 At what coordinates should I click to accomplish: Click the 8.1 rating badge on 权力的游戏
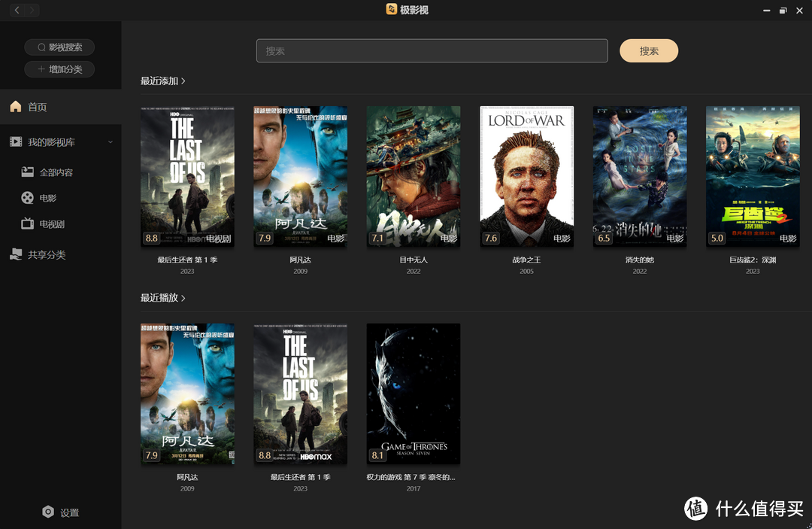coord(377,455)
